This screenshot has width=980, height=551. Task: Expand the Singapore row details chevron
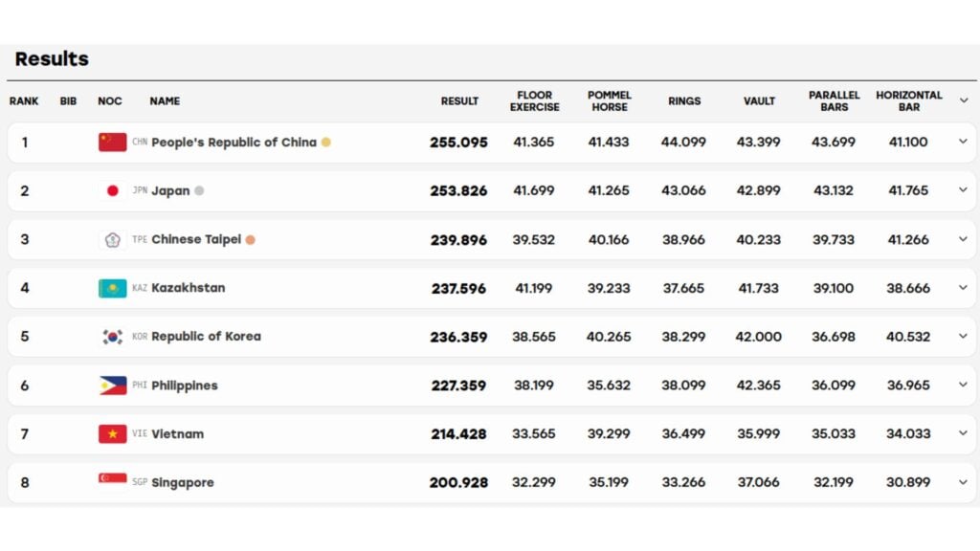[x=963, y=482]
